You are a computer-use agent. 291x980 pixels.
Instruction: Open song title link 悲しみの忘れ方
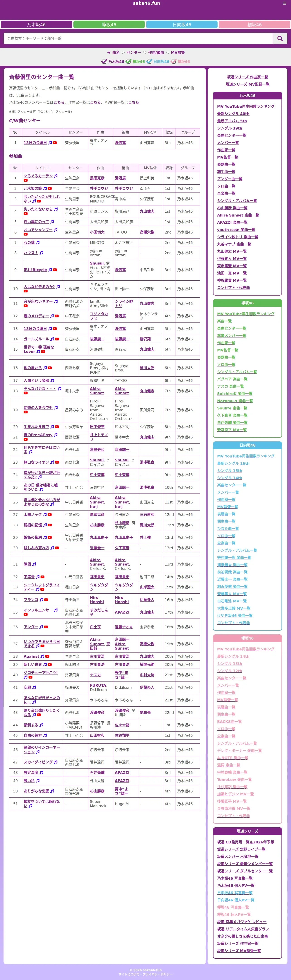coord(36,548)
